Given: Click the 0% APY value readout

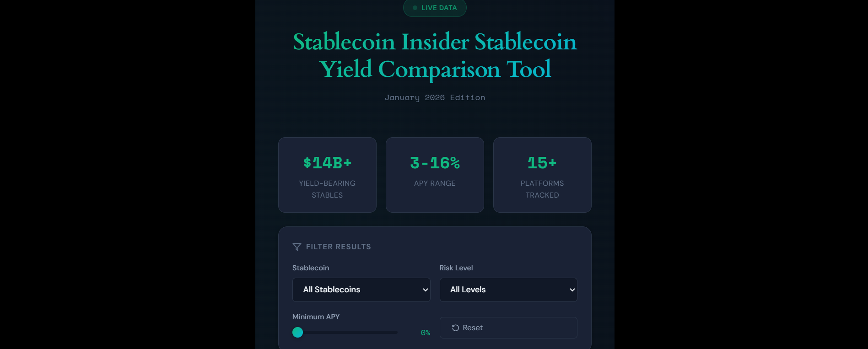Looking at the screenshot, I should 426,333.
